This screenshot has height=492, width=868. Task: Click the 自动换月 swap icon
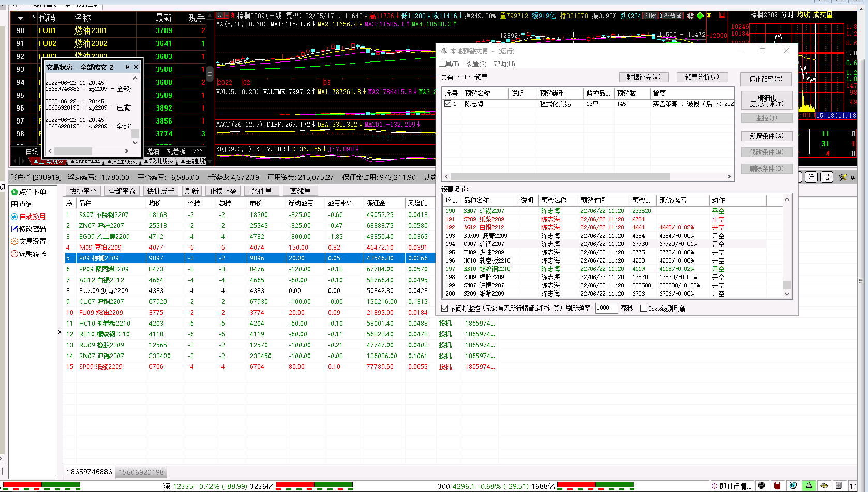(x=14, y=217)
